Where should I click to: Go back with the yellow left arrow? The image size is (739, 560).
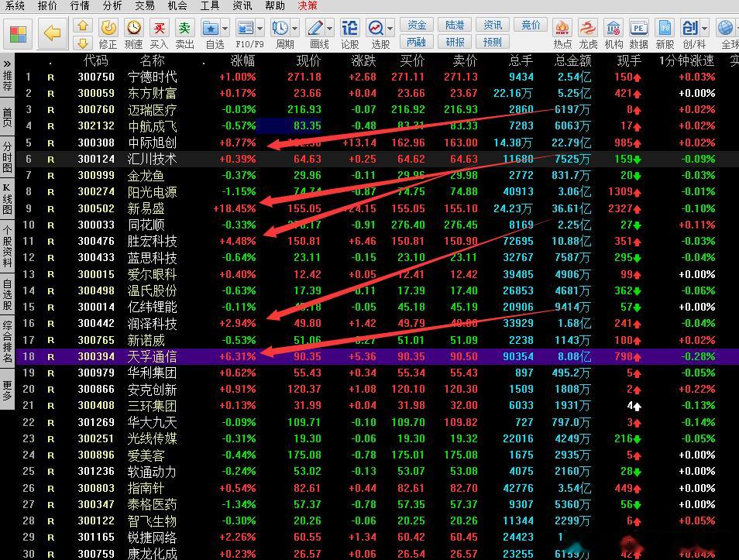[53, 33]
